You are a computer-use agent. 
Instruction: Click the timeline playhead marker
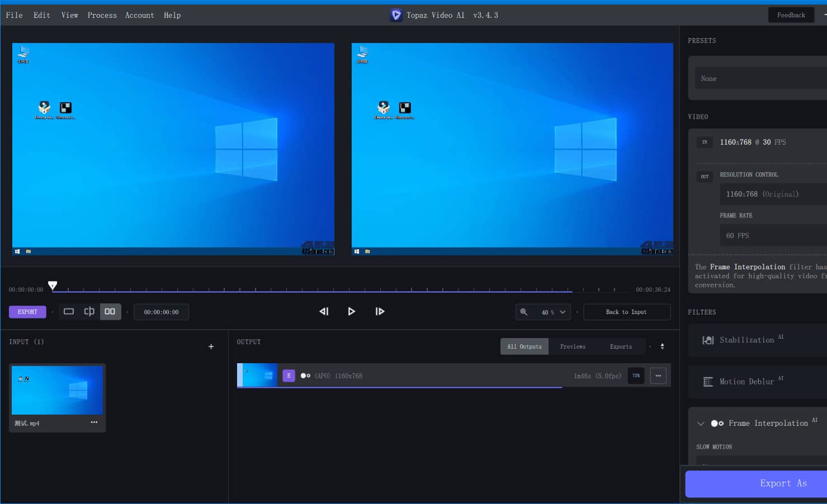[53, 286]
